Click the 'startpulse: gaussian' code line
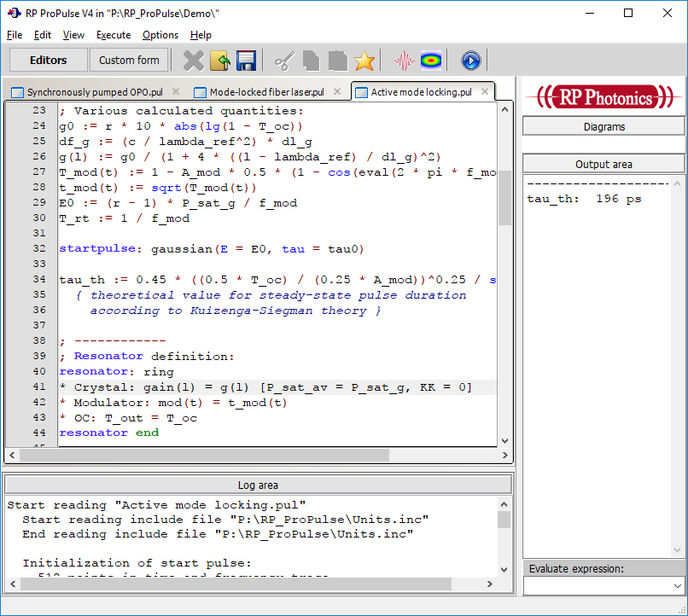688x616 pixels. click(212, 248)
